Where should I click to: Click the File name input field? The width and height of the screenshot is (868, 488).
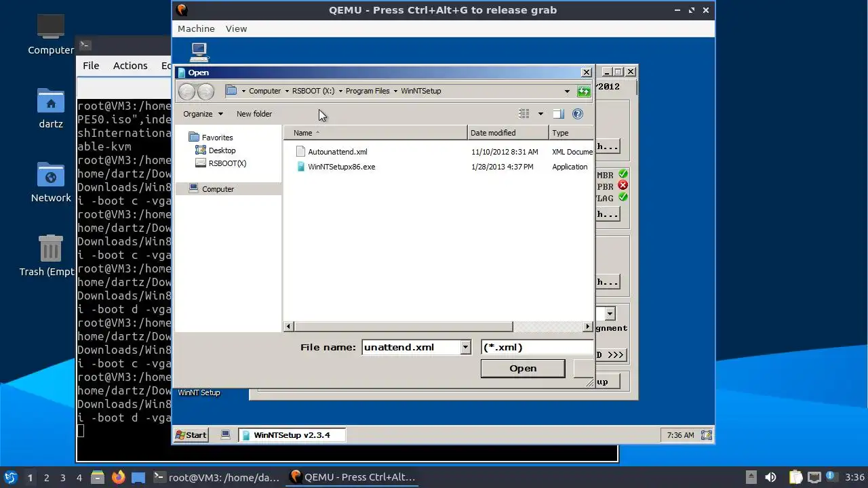pos(412,347)
